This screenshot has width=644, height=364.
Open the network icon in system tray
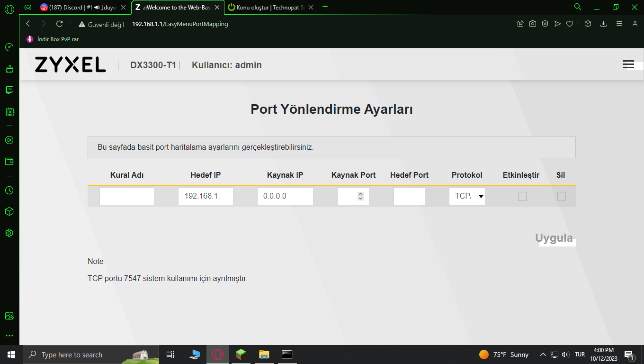point(554,355)
